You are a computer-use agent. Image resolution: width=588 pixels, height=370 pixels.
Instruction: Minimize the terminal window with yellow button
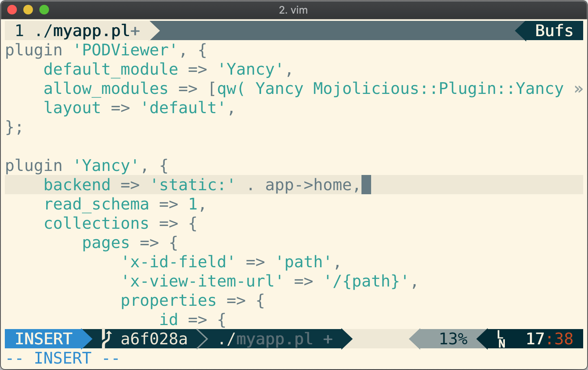28,10
